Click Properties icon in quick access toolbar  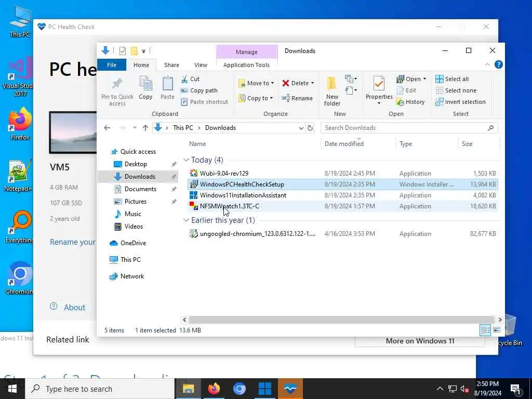(123, 51)
